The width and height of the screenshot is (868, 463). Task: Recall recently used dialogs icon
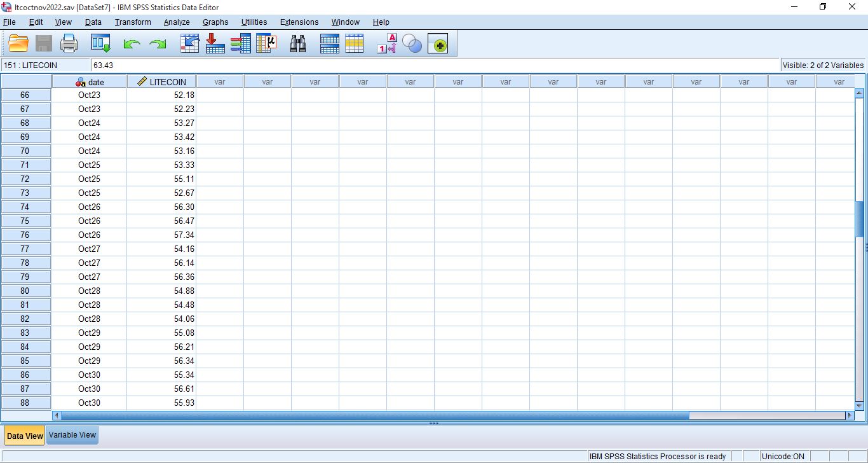pyautogui.click(x=100, y=43)
